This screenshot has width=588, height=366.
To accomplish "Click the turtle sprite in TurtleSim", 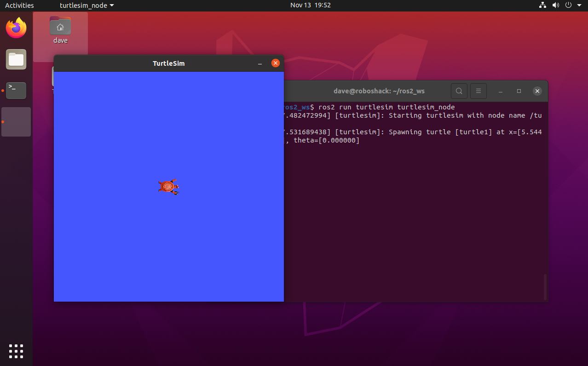I will (x=168, y=187).
